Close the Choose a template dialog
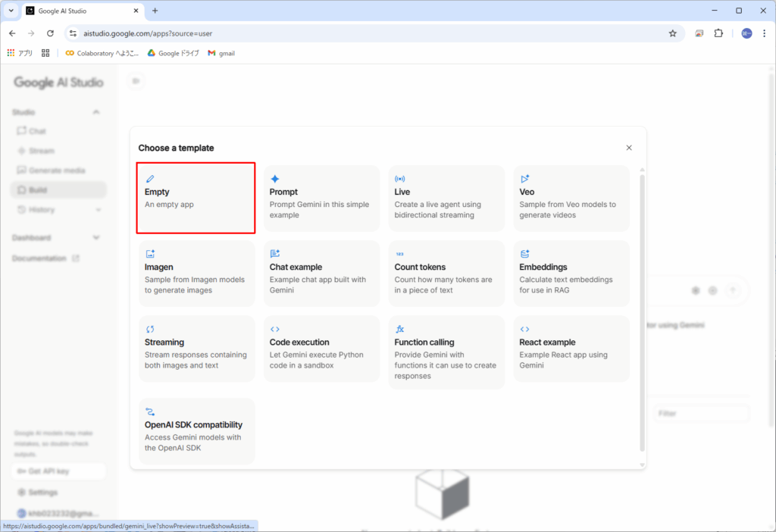 click(629, 148)
